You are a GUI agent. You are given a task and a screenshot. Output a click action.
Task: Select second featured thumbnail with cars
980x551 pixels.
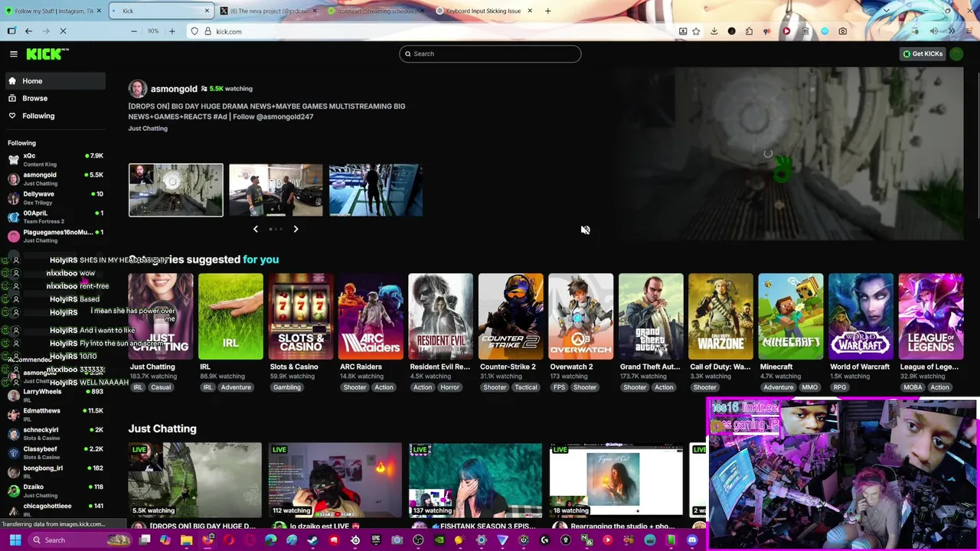tap(276, 190)
